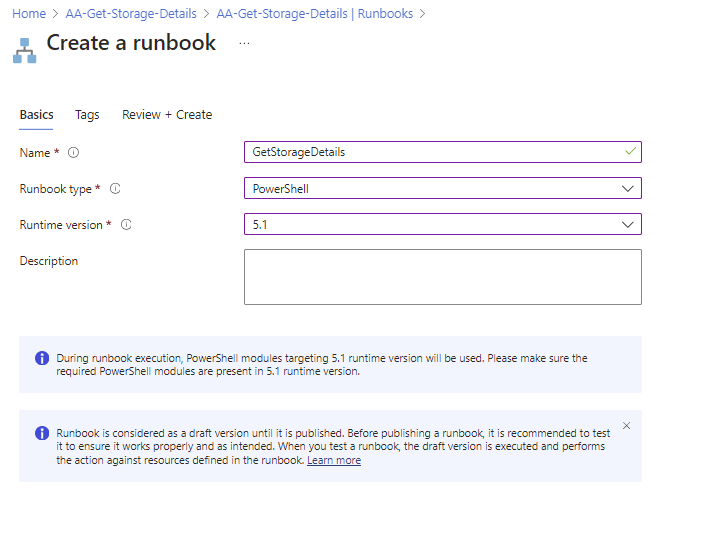Click the info icon in the PowerShell modules notice
The image size is (720, 543).
tap(42, 358)
